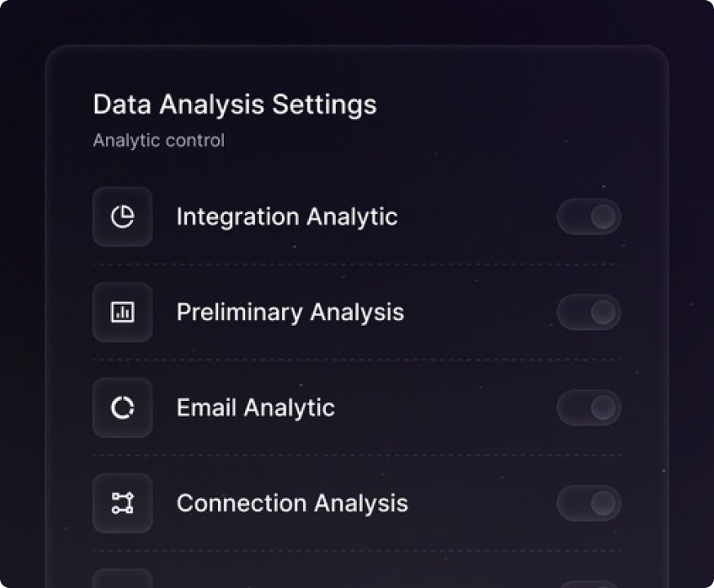This screenshot has width=714, height=588.
Task: Click the Data Analysis Settings heading
Action: (234, 105)
